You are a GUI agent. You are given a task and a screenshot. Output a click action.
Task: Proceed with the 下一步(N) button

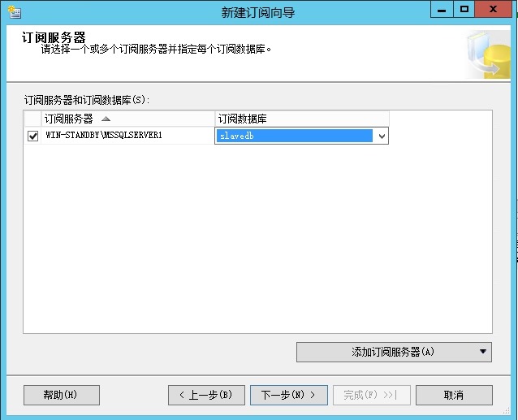(288, 395)
